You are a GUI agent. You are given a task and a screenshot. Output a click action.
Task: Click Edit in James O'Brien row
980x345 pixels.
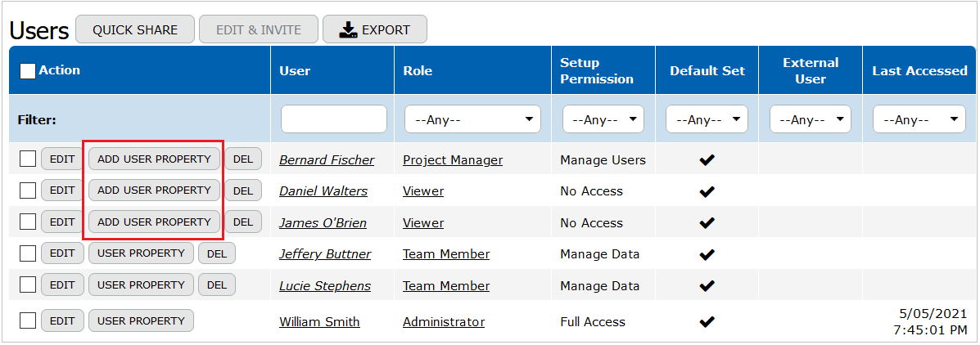(x=62, y=222)
